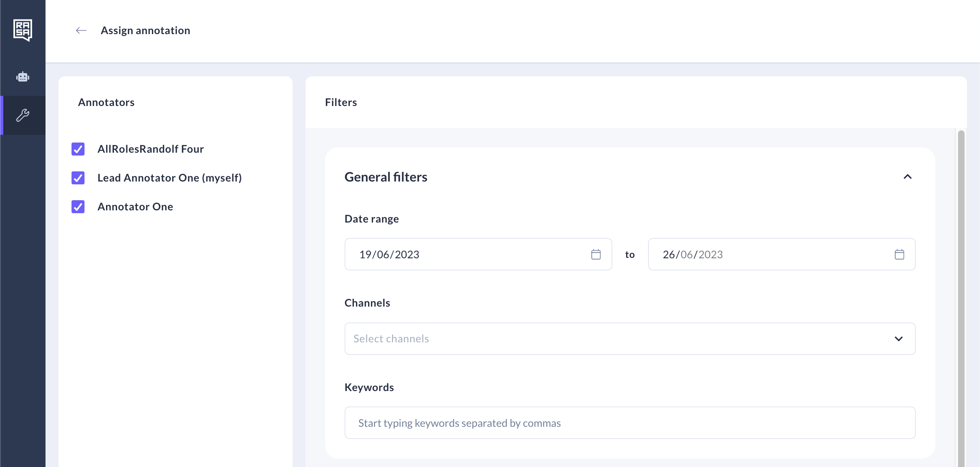
Task: Click the Rasa logo icon
Action: [23, 30]
